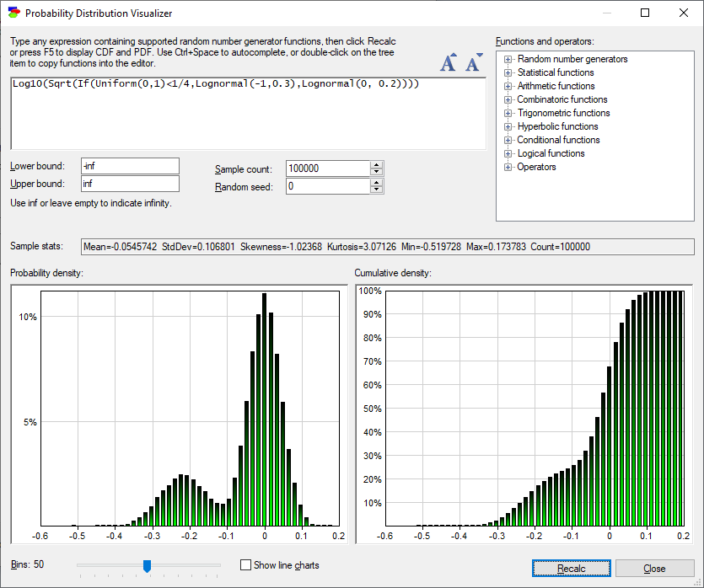Select Random number generators tree item
The width and height of the screenshot is (704, 588).
(x=572, y=59)
